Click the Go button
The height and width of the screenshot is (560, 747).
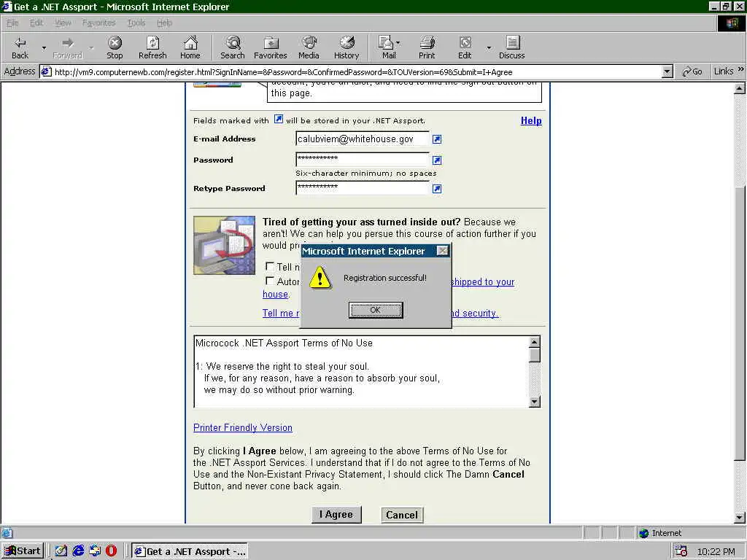(x=692, y=72)
